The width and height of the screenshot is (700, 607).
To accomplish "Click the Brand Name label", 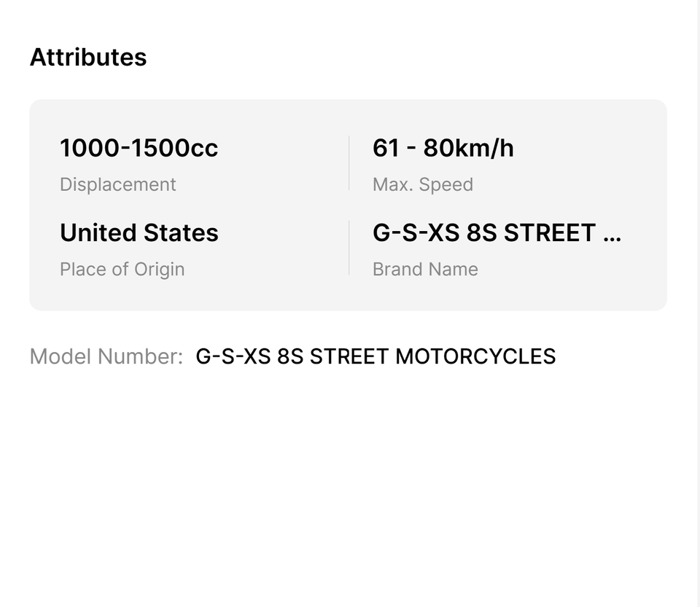I will [425, 269].
